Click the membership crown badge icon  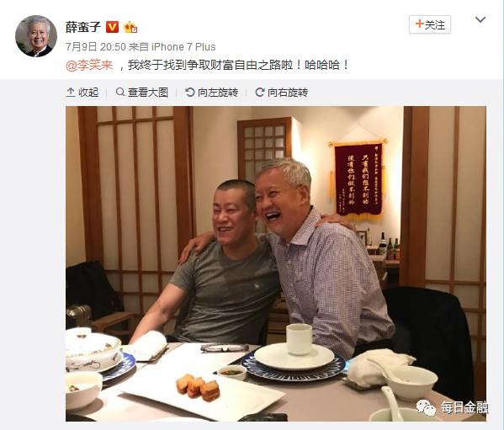(x=130, y=27)
